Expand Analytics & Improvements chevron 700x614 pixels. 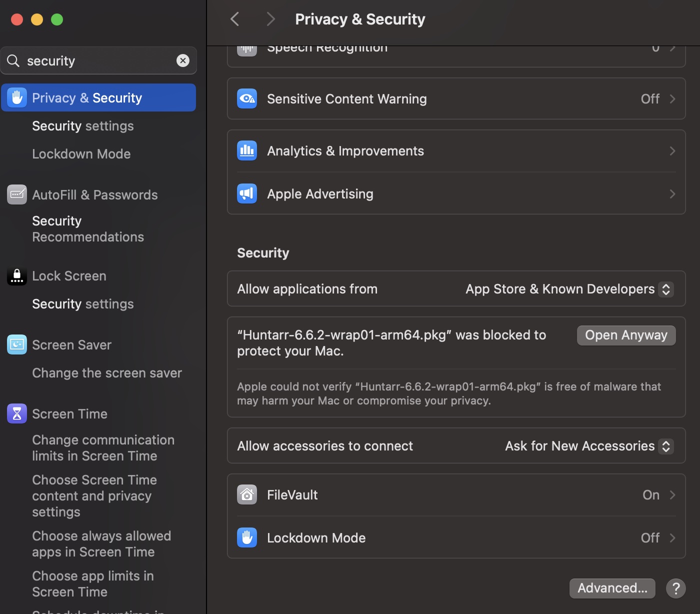pyautogui.click(x=672, y=151)
